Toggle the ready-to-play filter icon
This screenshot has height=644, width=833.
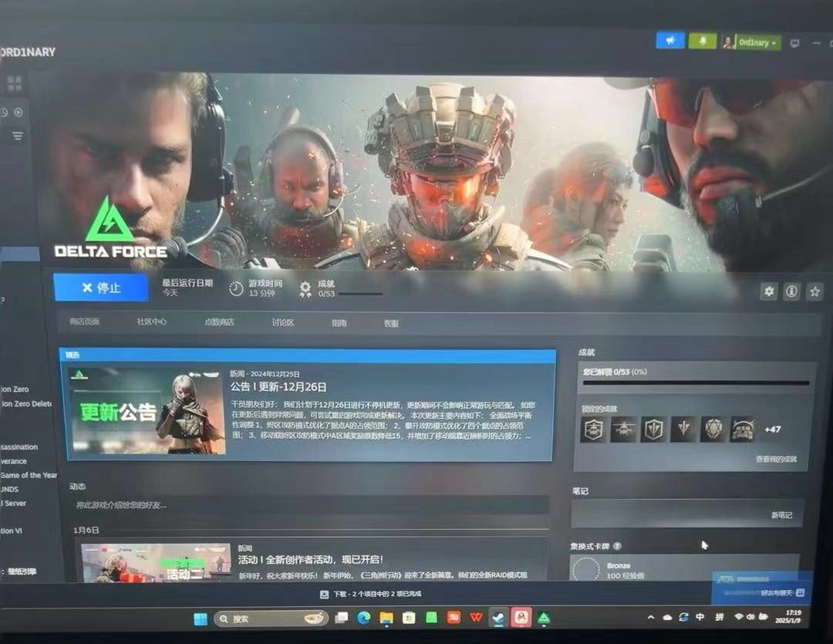[19, 112]
